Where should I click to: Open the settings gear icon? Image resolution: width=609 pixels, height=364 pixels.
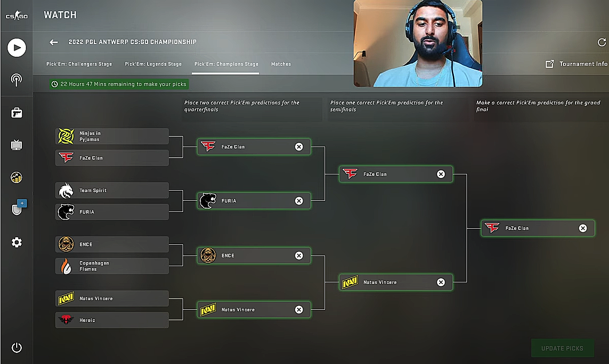coord(17,242)
